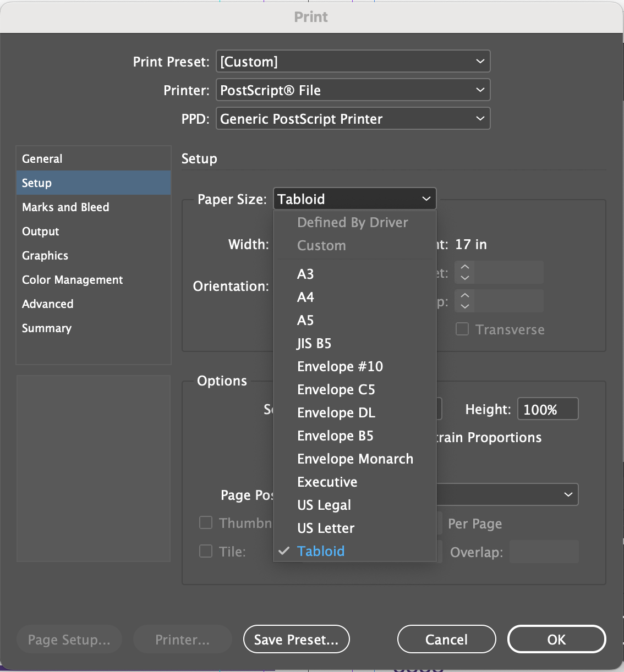Enable the Thumbnails checkbox

click(206, 522)
